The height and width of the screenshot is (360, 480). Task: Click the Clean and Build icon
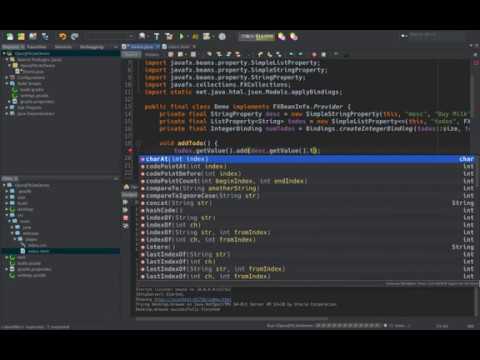pos(169,36)
